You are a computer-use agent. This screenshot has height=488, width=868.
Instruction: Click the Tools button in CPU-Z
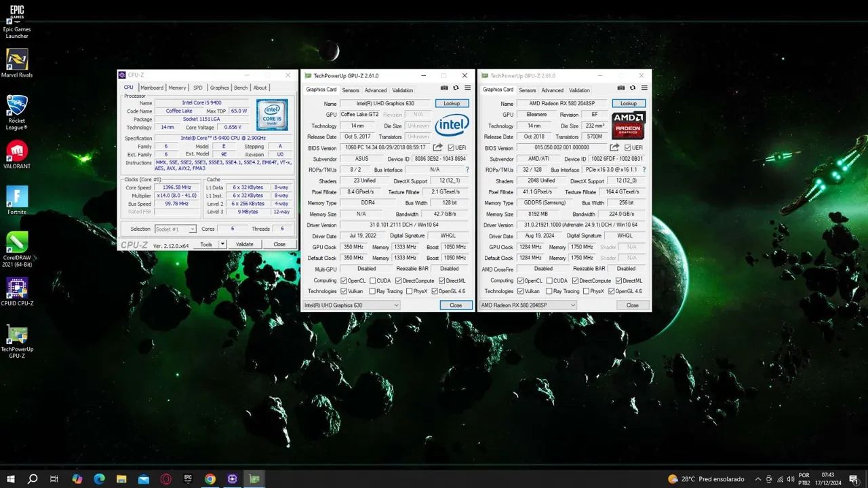pyautogui.click(x=205, y=244)
